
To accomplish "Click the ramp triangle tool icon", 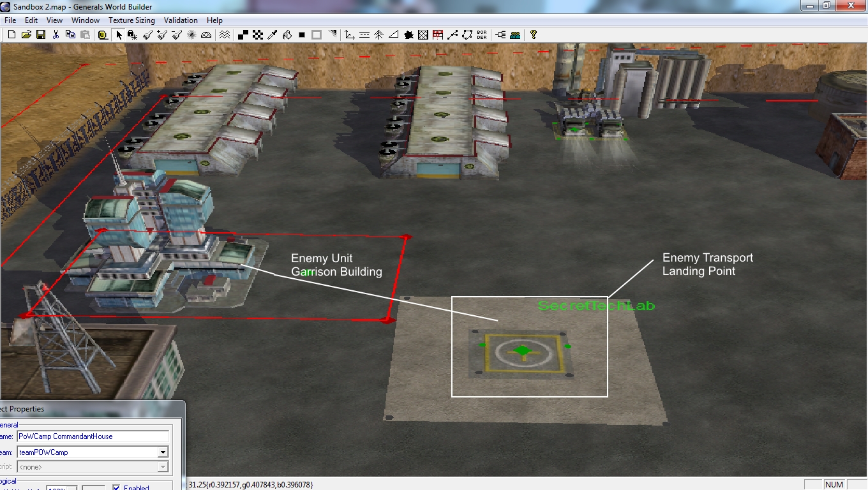I will coord(394,35).
